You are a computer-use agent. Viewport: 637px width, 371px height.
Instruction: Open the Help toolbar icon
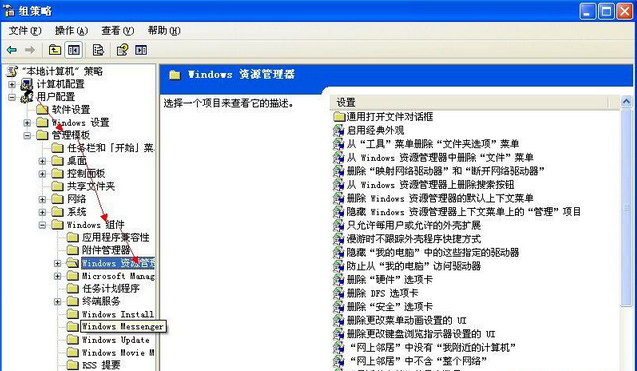pos(122,50)
